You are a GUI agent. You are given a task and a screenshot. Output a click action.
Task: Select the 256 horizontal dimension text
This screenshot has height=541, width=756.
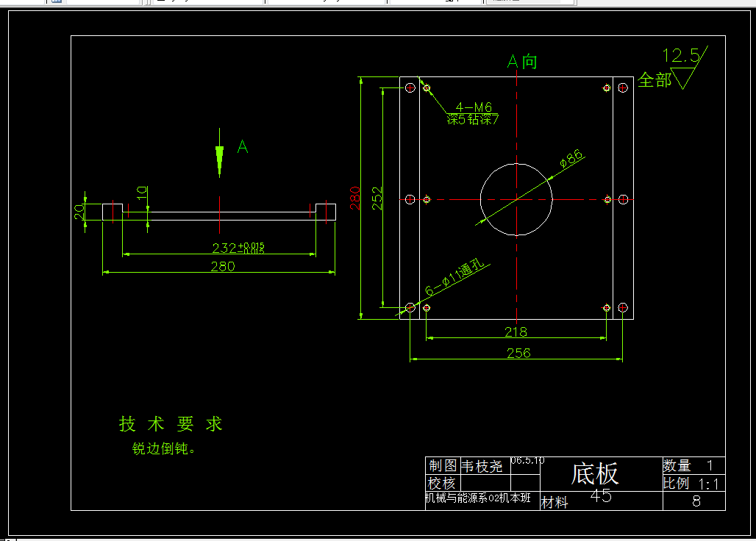[518, 353]
